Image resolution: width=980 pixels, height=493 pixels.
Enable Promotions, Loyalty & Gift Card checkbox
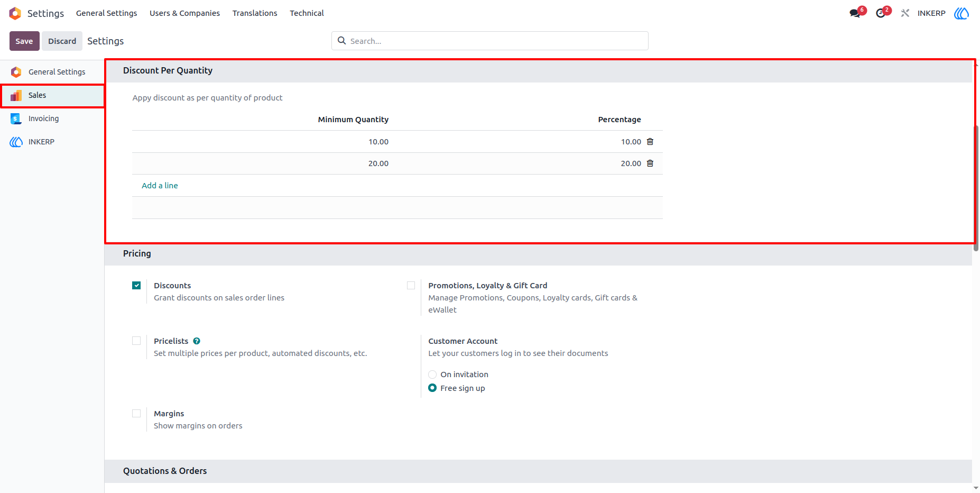pyautogui.click(x=411, y=286)
